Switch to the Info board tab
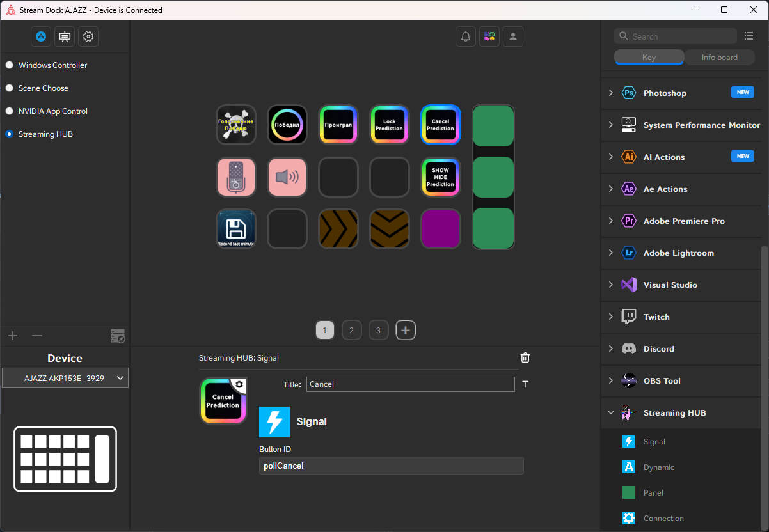 (720, 58)
